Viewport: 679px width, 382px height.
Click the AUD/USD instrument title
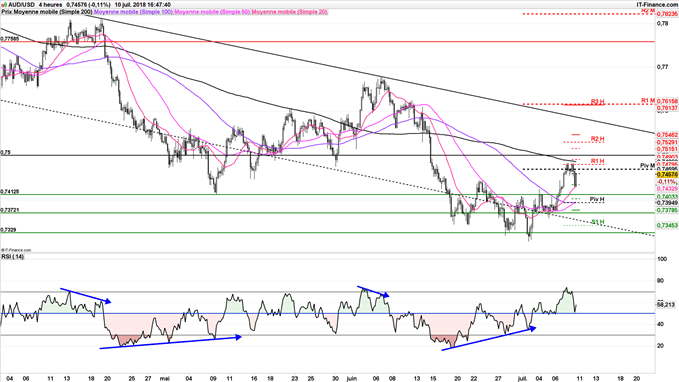tap(22, 4)
